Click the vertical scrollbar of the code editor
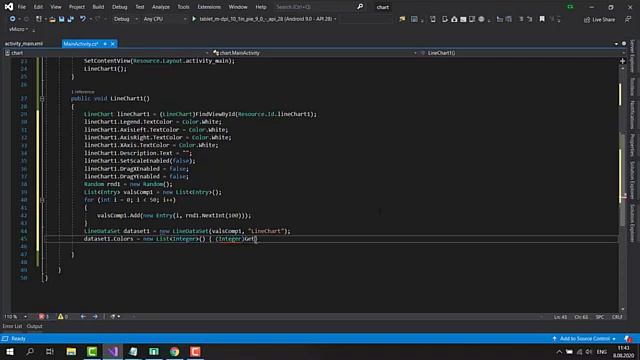 (622, 189)
